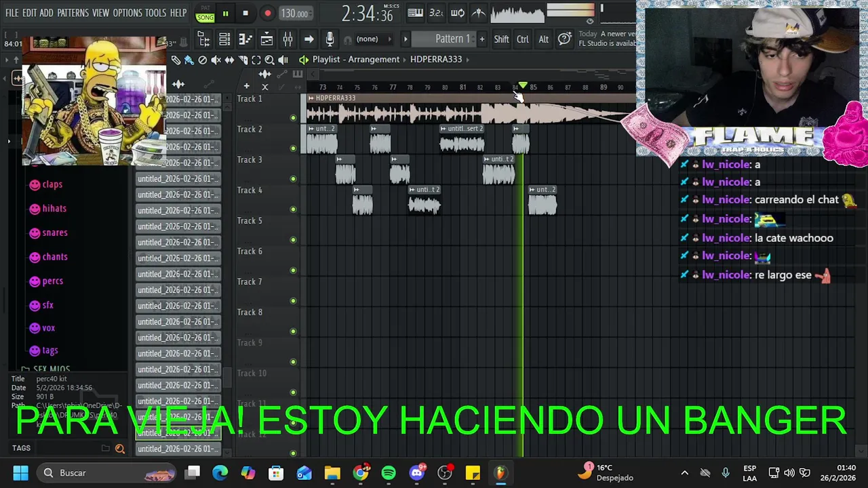Open the HELP menu

(178, 13)
